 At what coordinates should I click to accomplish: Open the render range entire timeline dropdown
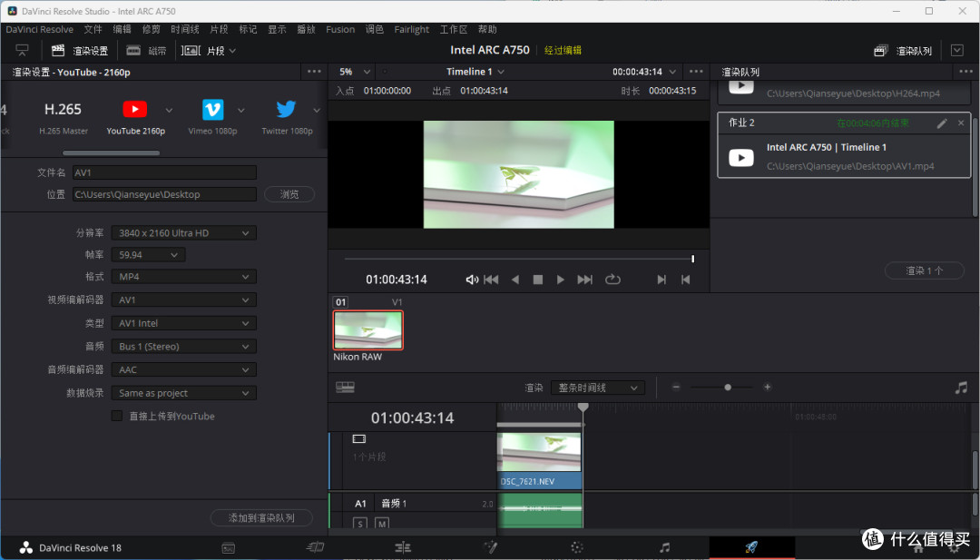click(x=597, y=388)
